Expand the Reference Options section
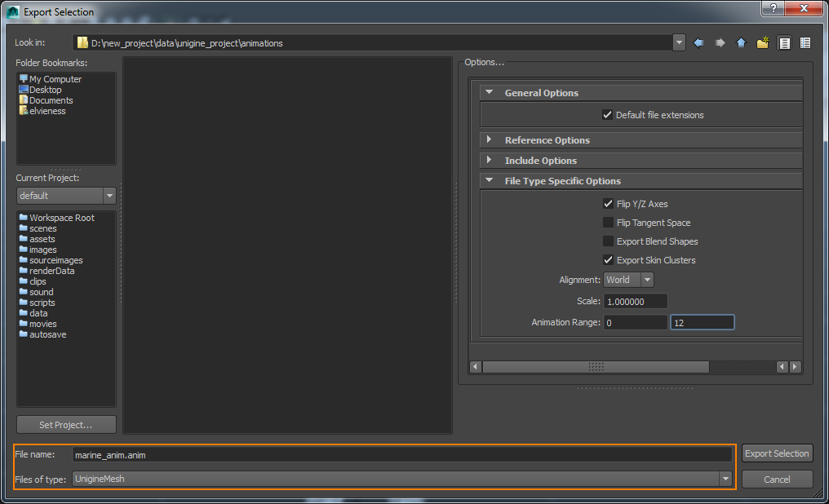The image size is (829, 504). click(x=547, y=140)
